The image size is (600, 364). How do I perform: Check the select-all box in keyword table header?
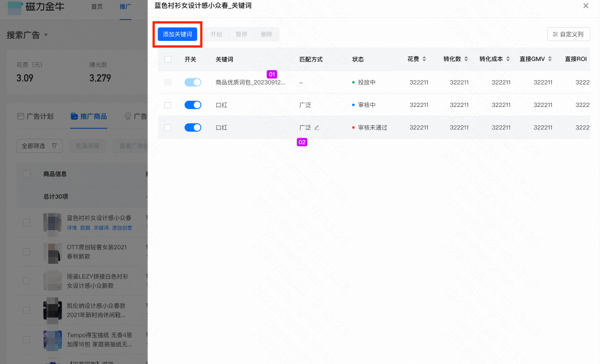(168, 59)
